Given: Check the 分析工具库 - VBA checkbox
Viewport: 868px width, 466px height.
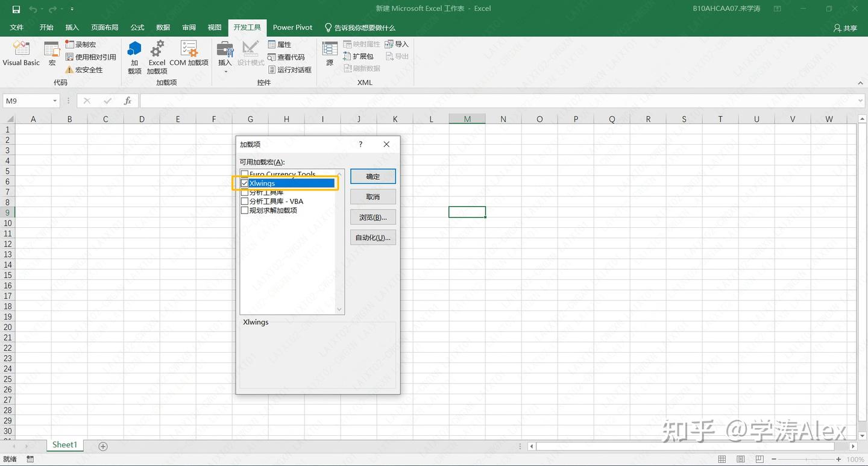Looking at the screenshot, I should click(x=245, y=201).
